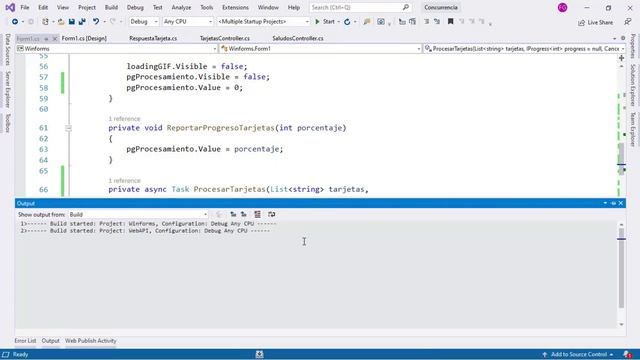640x360 pixels.
Task: Go to previous message in Output toolbar
Action: tap(233, 214)
